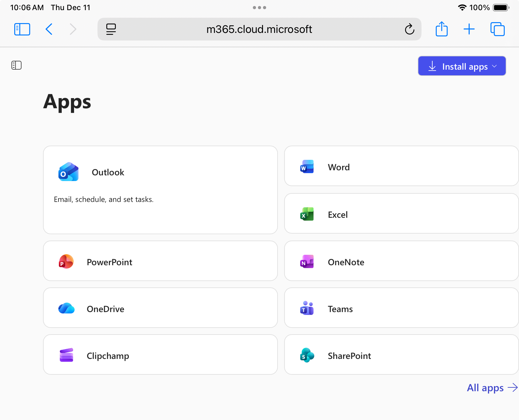Open a new browser tab
The image size is (519, 420).
coord(469,29)
